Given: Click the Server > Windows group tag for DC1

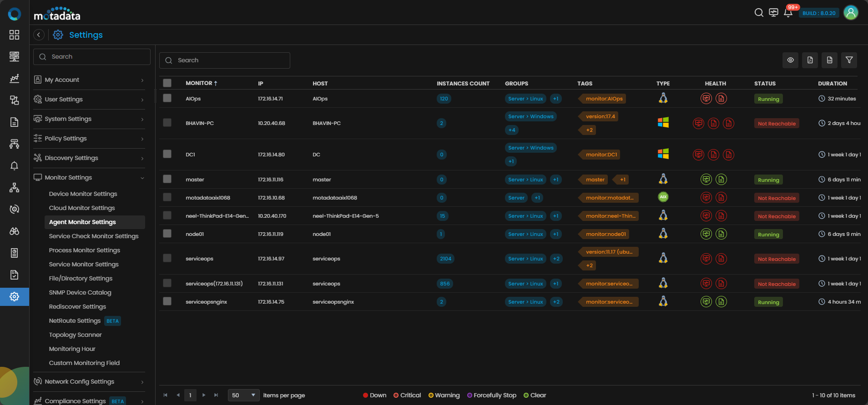Looking at the screenshot, I should [x=531, y=148].
